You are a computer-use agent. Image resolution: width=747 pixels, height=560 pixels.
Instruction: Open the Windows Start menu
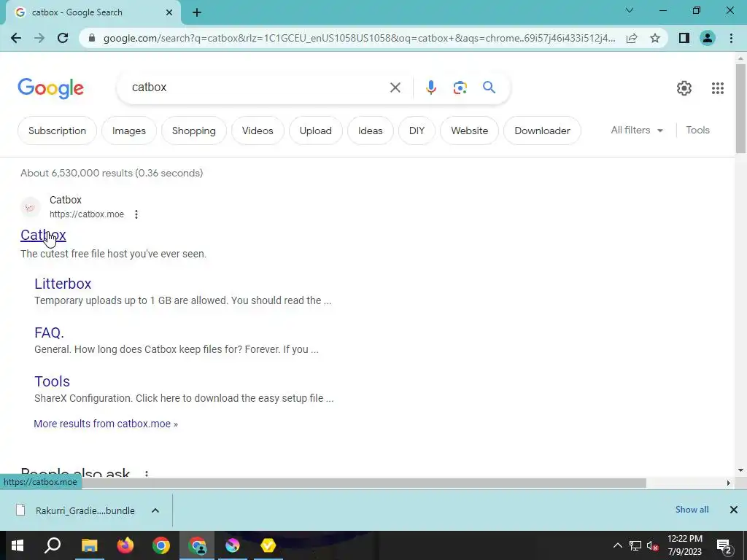[18, 545]
